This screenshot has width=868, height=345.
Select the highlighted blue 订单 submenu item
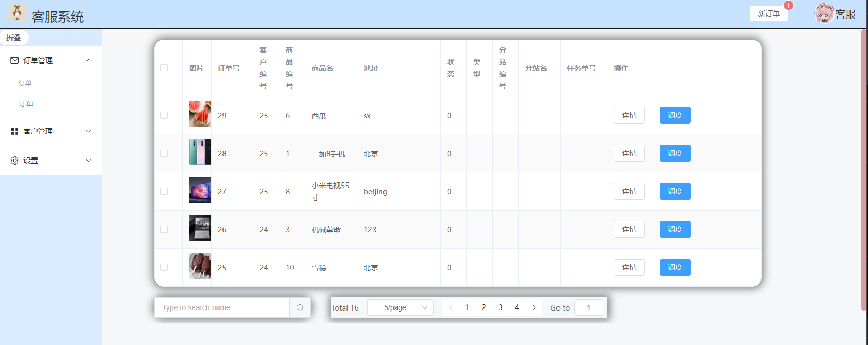pyautogui.click(x=26, y=104)
